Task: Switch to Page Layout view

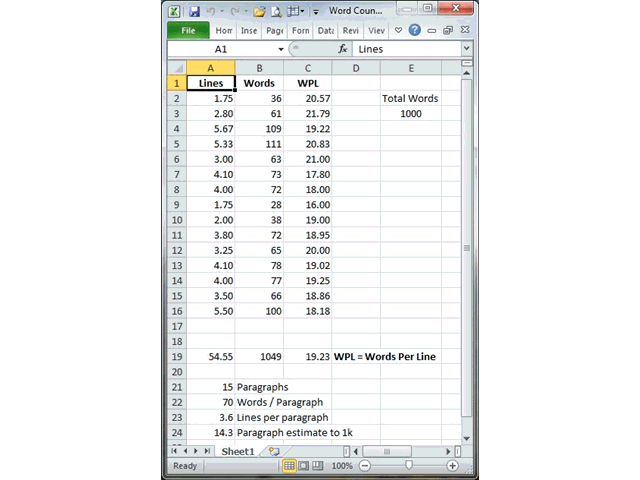Action: tap(303, 466)
